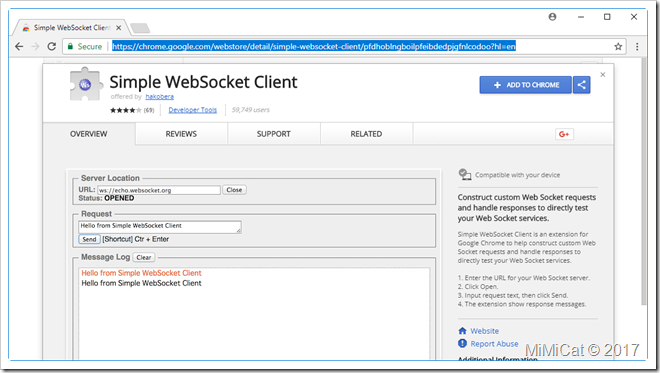Switch to the Reviews tab
The height and width of the screenshot is (373, 660).
click(181, 134)
